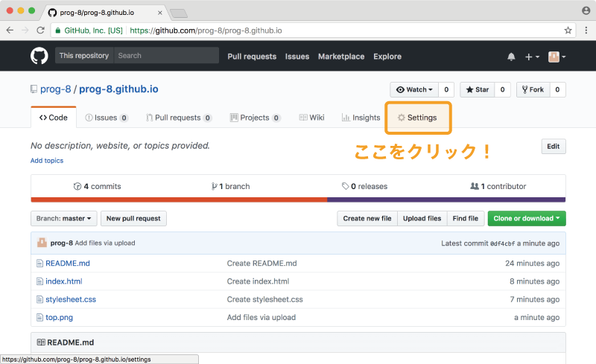Fork the repository
The image size is (596, 364).
(533, 89)
